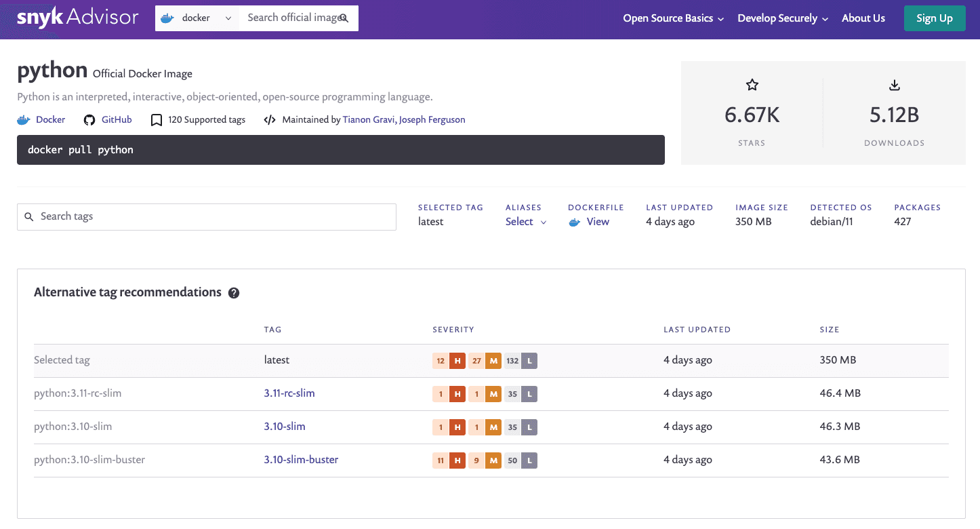Image resolution: width=980 pixels, height=529 pixels.
Task: Click the bookmark icon for supported tags
Action: [x=157, y=120]
